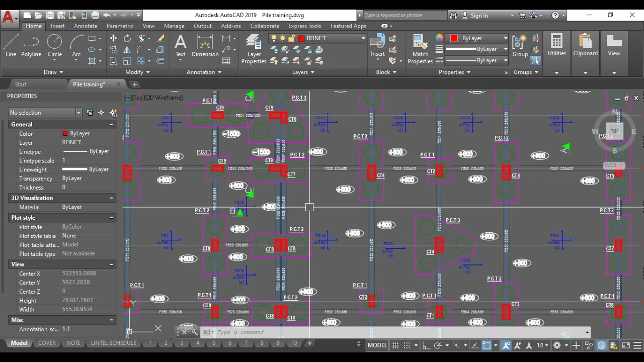Click the Group objects tool
This screenshot has height=362, width=644.
(520, 46)
